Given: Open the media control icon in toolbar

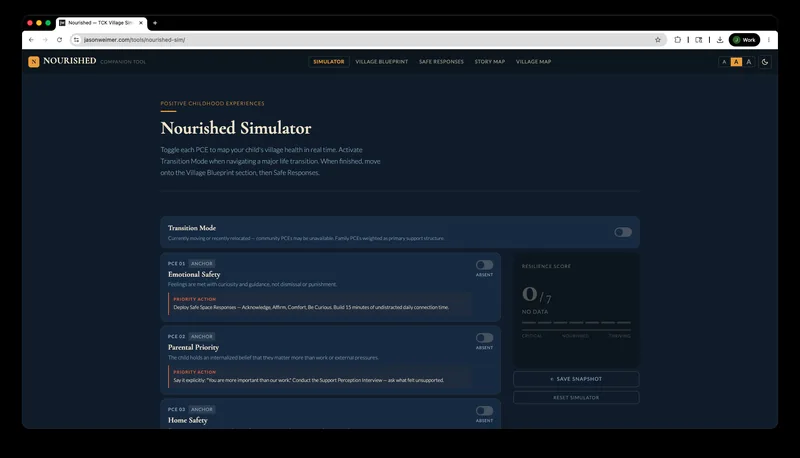Looking at the screenshot, I should pos(698,40).
